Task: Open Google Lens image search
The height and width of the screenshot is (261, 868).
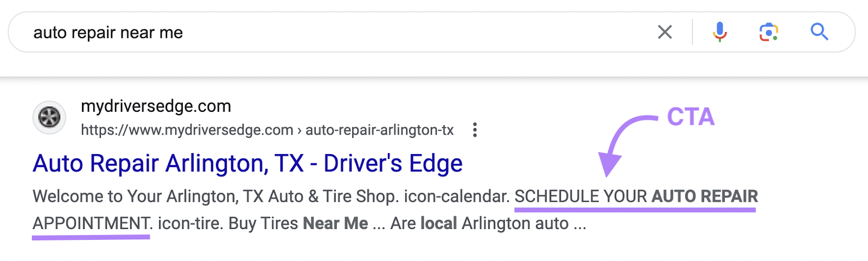Action: pyautogui.click(x=768, y=33)
